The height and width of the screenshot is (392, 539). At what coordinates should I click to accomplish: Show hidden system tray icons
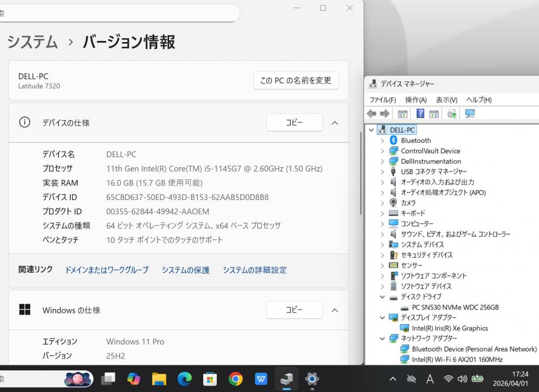pos(392,379)
